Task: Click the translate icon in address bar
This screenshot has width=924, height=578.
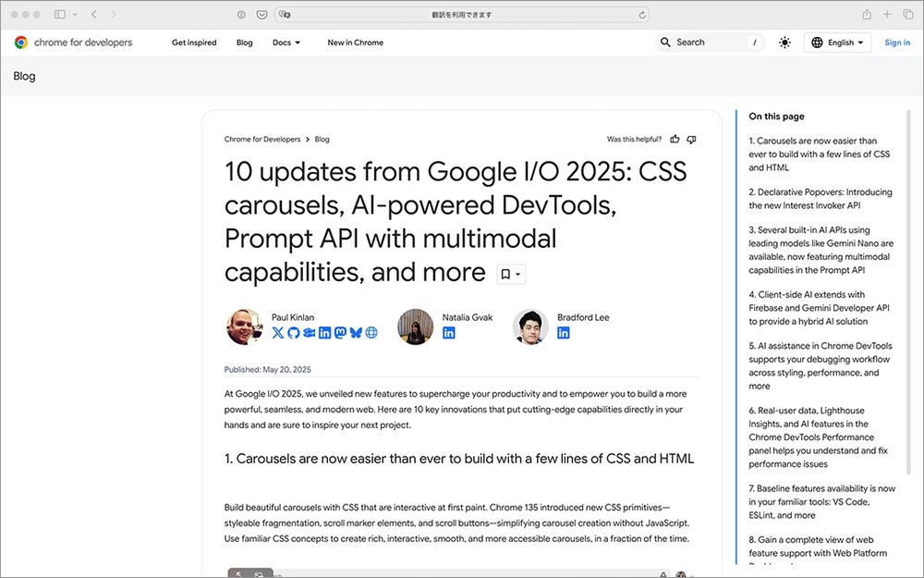Action: pos(286,15)
